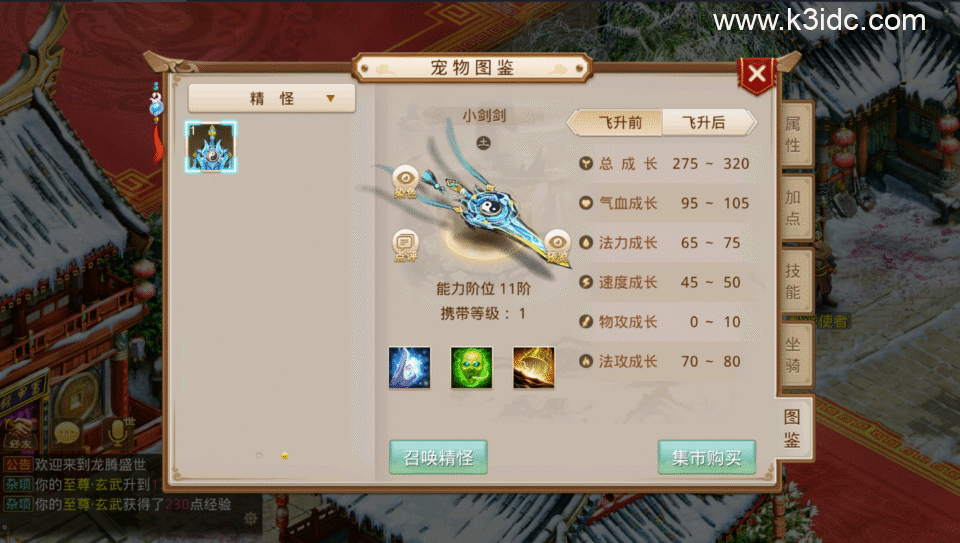Open the 好友 friends handshake icon

coord(20,433)
